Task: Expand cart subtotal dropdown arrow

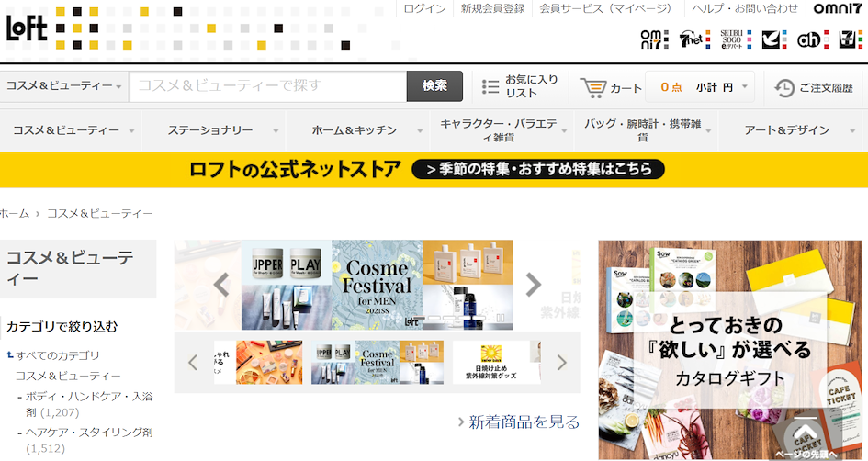Action: [745, 86]
